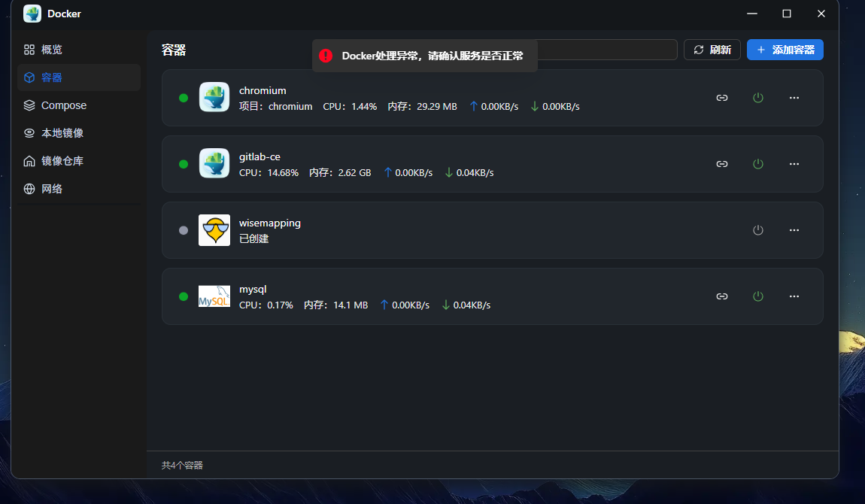Click the wisemapping gray status dot
Screen dimensions: 865x504
[184, 230]
